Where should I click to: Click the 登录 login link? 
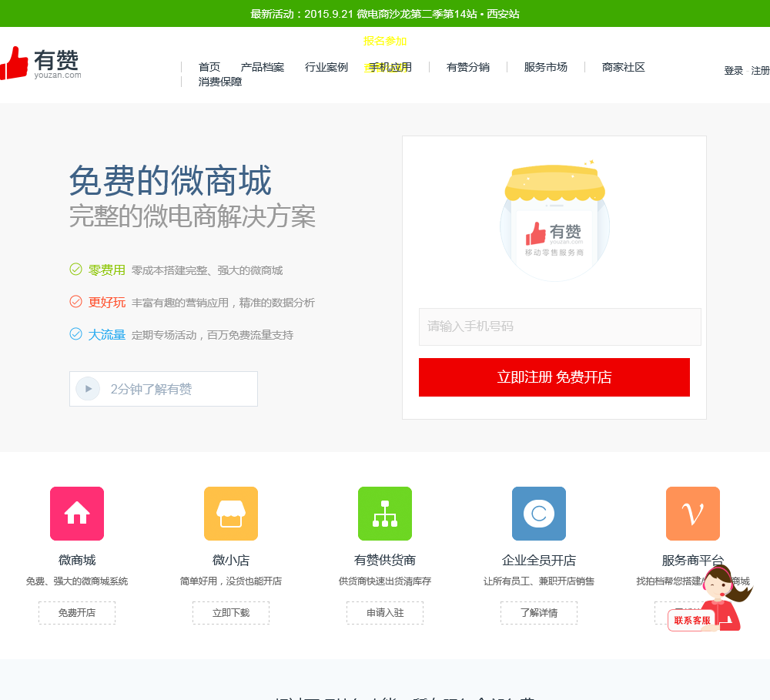tap(734, 71)
